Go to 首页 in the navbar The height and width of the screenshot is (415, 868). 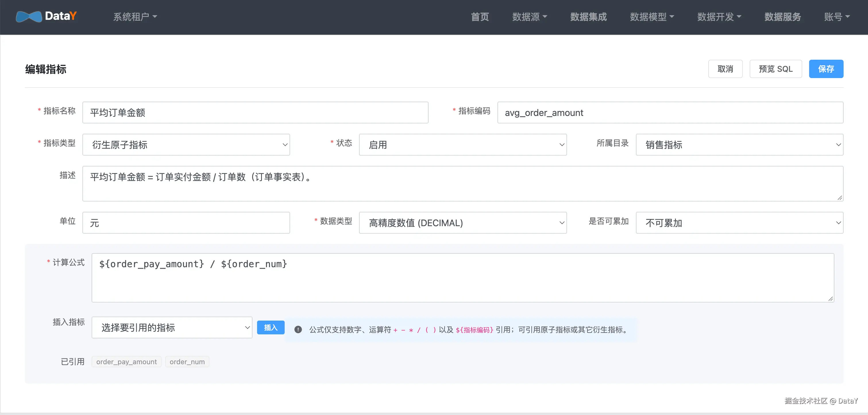coord(479,16)
